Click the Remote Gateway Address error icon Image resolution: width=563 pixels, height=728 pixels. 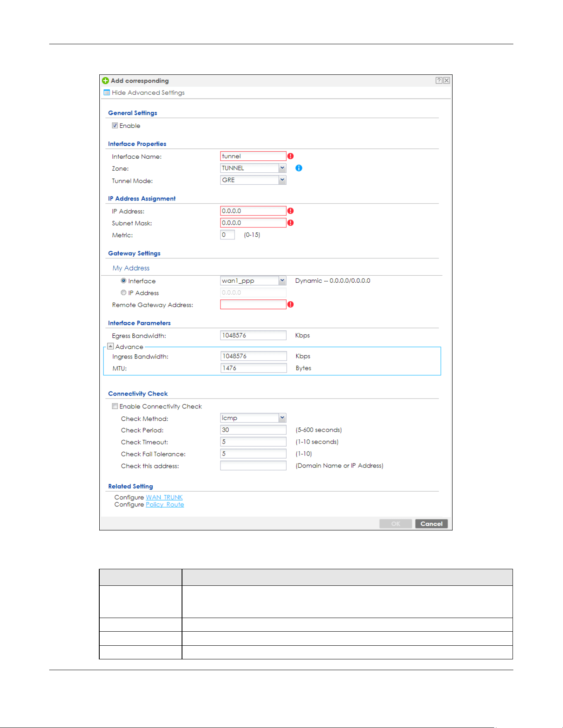290,305
